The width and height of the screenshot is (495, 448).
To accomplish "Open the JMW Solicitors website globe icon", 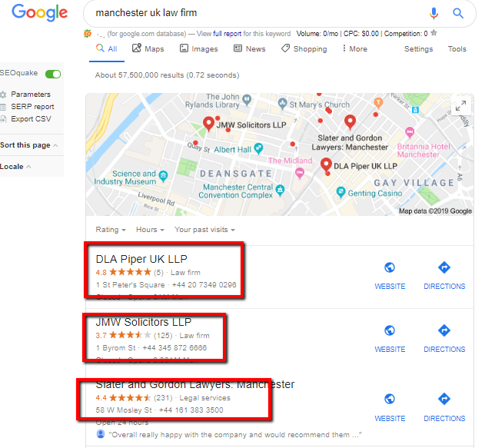I will [x=390, y=331].
